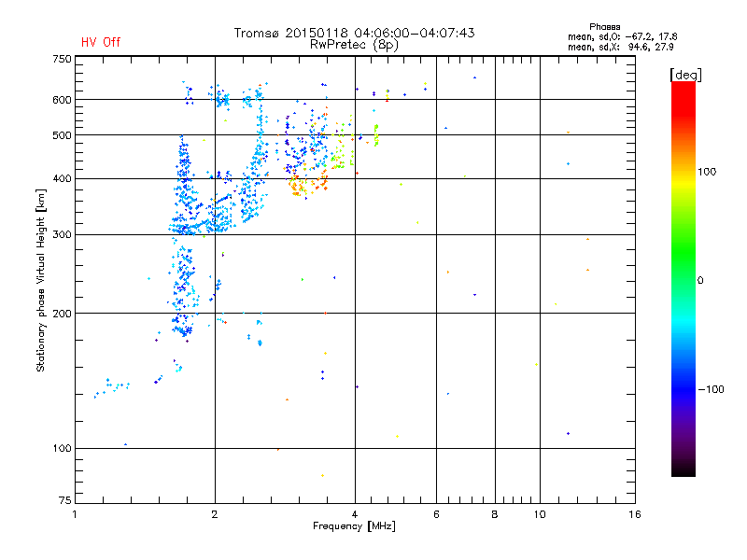Click the 400 height axis tick label
Image resolution: width=747 pixels, height=560 pixels.
(x=62, y=178)
